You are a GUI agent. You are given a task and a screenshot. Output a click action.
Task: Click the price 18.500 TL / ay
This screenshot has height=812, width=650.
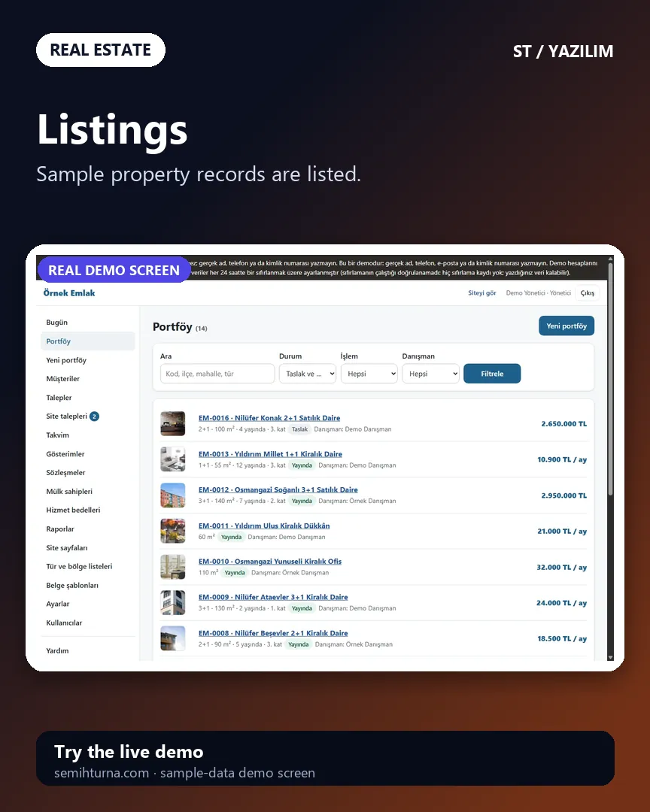[562, 638]
